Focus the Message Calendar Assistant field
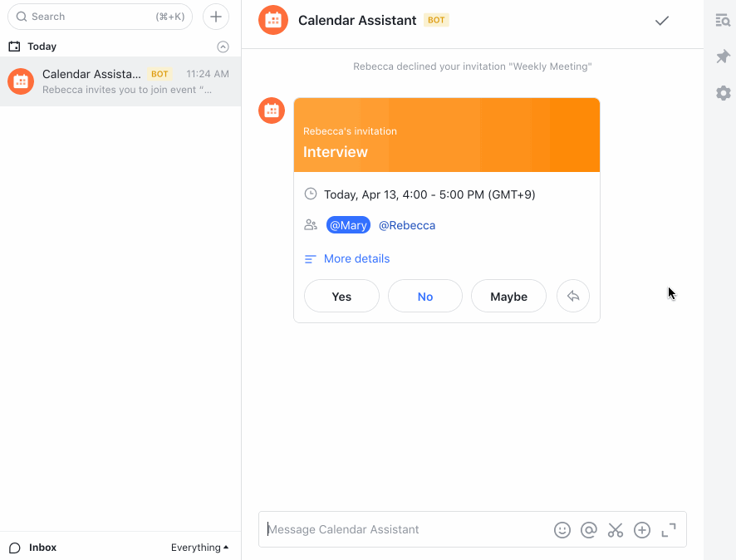736x560 pixels. pos(406,529)
